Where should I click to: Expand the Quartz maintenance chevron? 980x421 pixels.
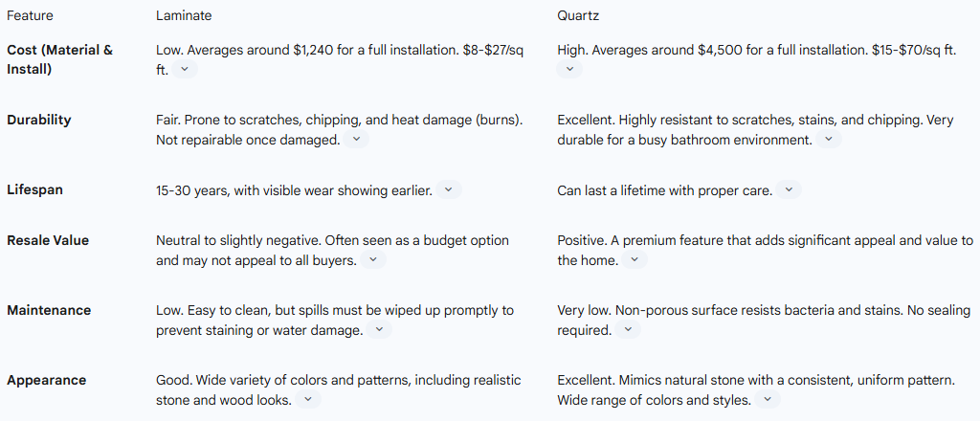pos(628,330)
